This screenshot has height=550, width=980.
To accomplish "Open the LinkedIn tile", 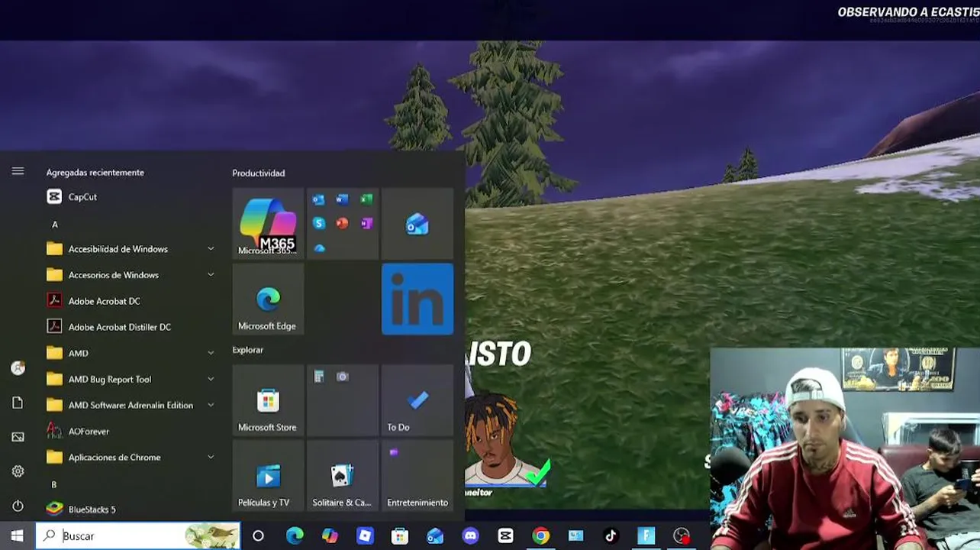I will [417, 299].
